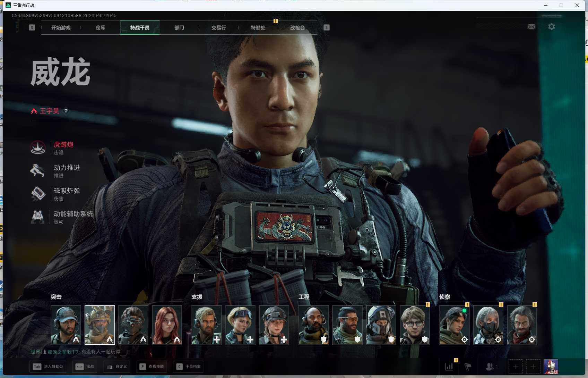Click the E key next-tab icon

pyautogui.click(x=327, y=27)
